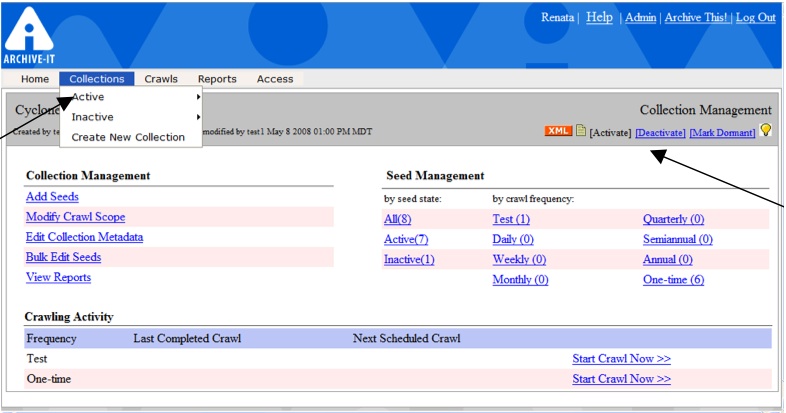Open the Collections menu
This screenshot has height=413, width=786.
click(97, 79)
